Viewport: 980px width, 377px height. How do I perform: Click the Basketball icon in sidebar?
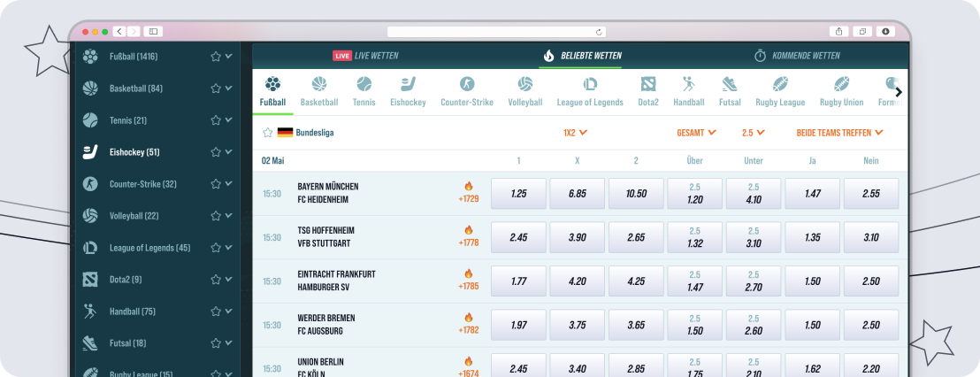pyautogui.click(x=90, y=88)
